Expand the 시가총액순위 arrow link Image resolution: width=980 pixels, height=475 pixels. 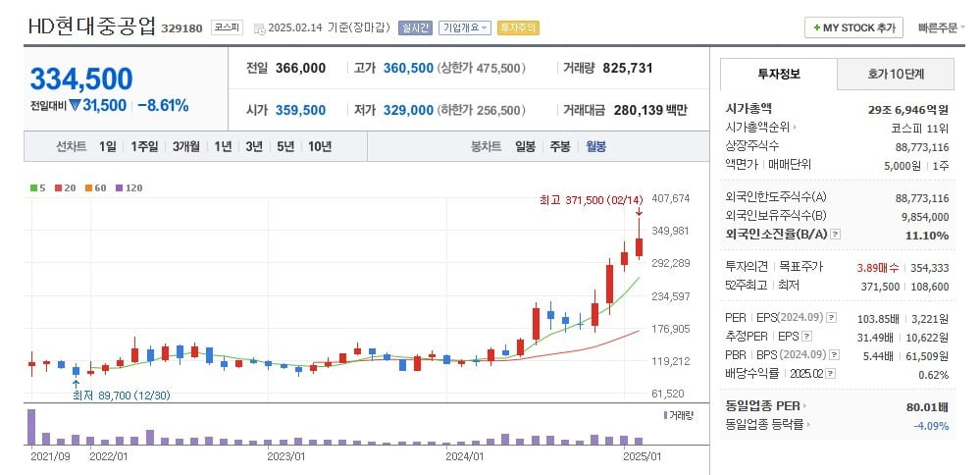(795, 129)
